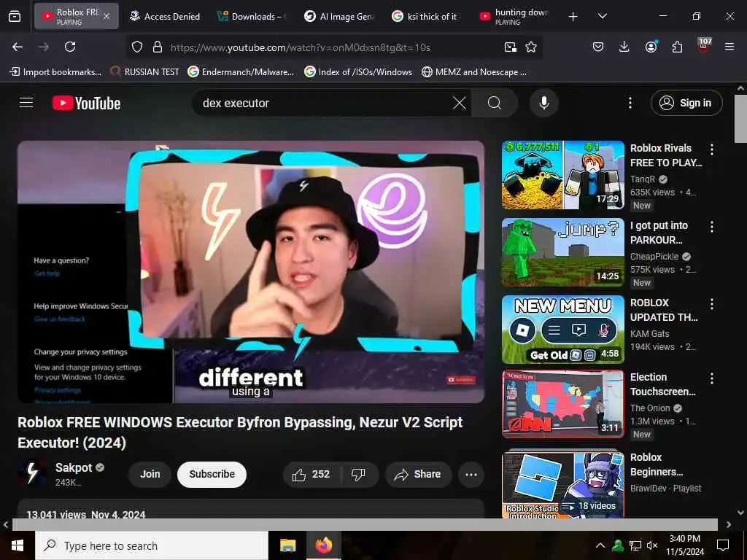This screenshot has width=747, height=560.
Task: Close the Roblox FREE tab
Action: point(107,16)
